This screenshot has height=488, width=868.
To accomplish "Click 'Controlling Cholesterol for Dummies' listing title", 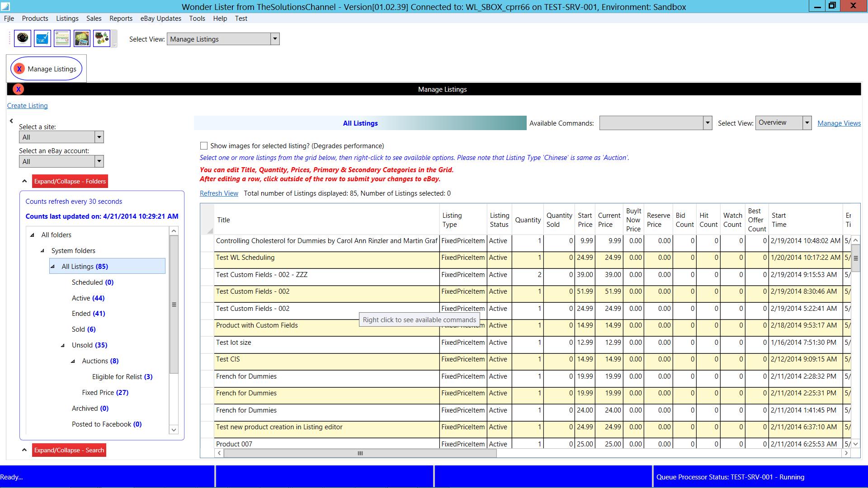I will coord(326,241).
